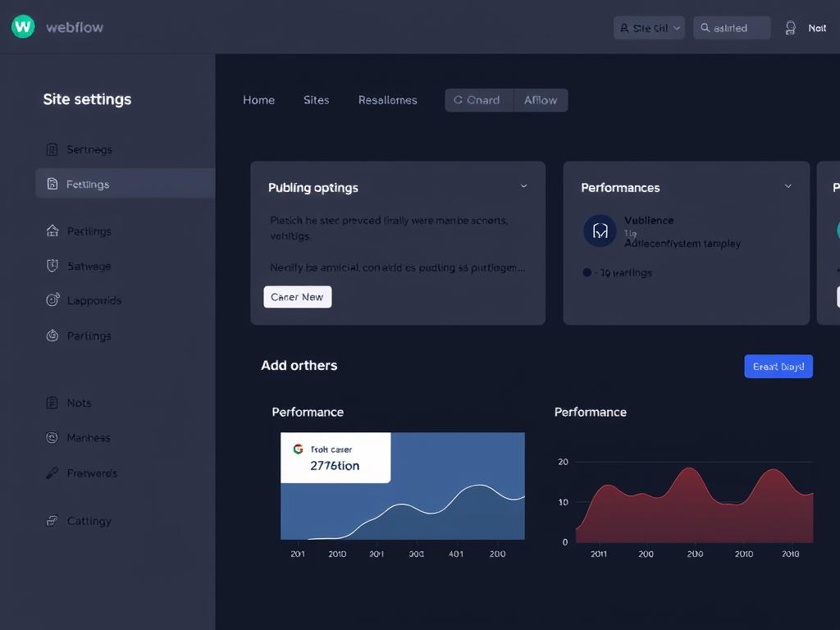
Task: Collapse the Performances card chevron
Action: click(788, 186)
